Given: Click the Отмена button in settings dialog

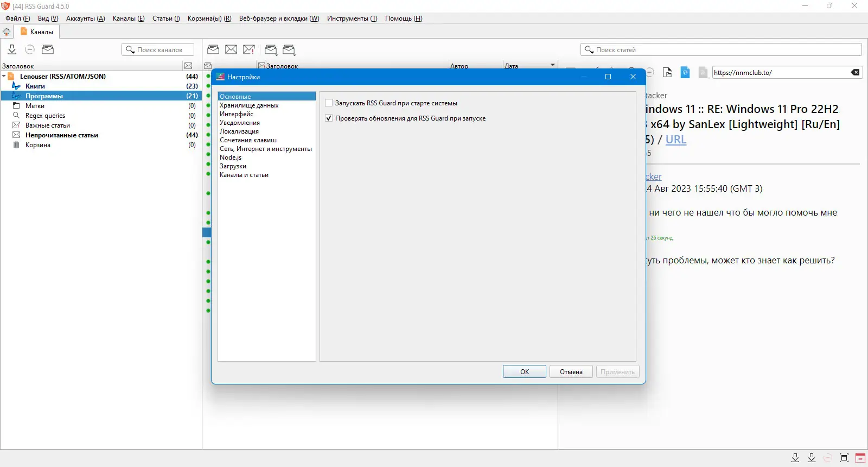Looking at the screenshot, I should tap(571, 372).
